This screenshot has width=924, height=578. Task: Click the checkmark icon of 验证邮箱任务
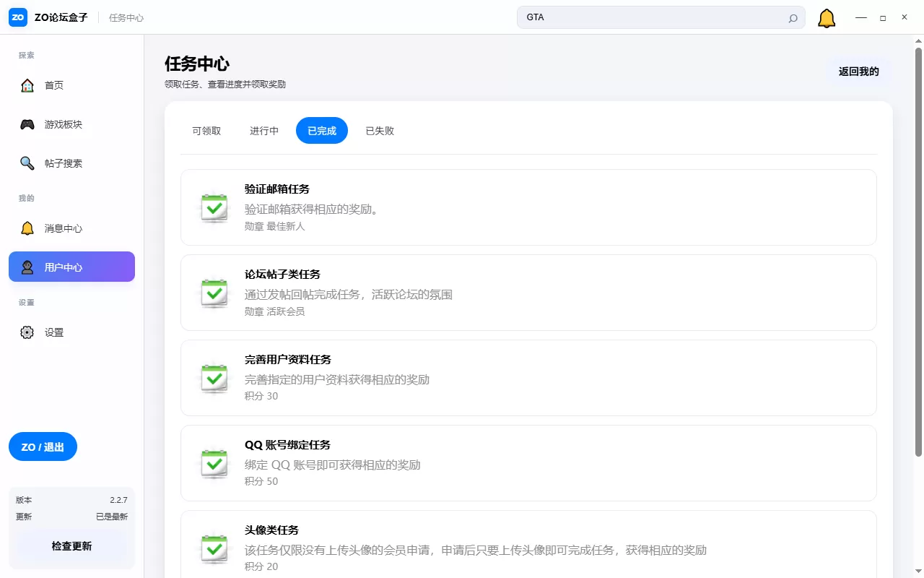214,207
